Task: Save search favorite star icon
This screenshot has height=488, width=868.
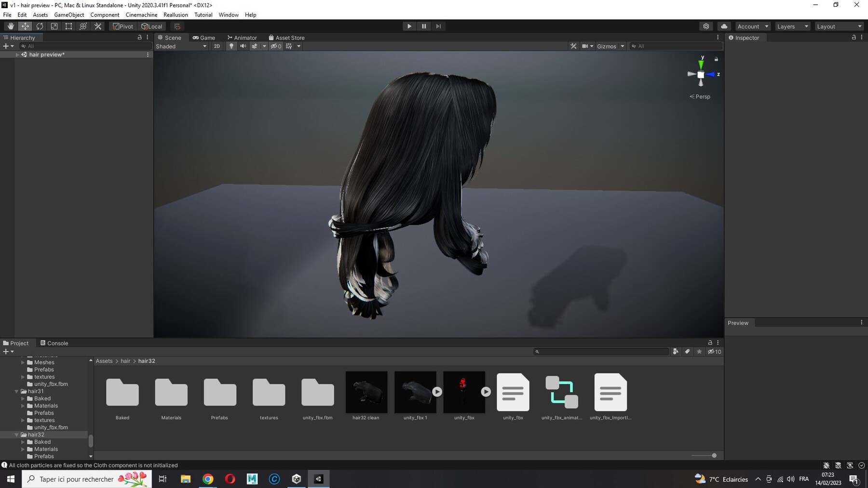Action: point(699,352)
